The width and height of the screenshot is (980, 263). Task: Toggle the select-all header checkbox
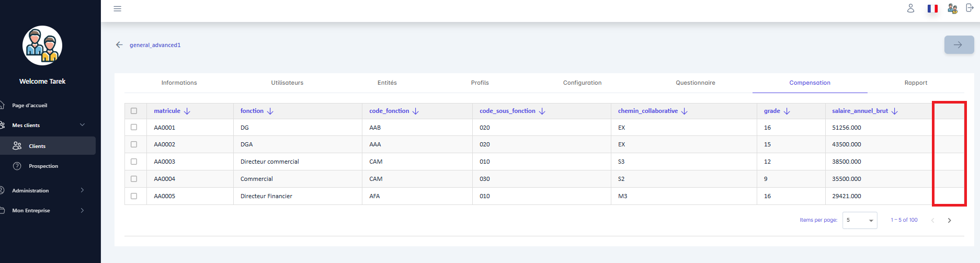tap(134, 111)
